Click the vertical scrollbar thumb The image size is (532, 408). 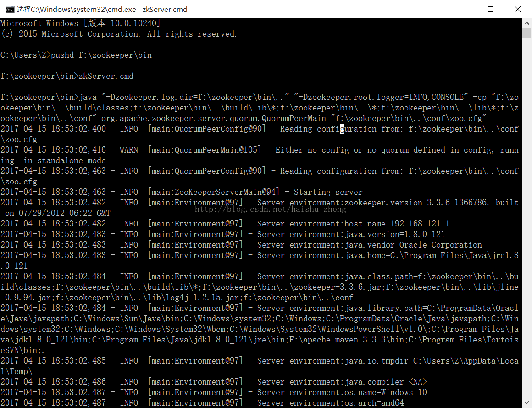click(526, 33)
